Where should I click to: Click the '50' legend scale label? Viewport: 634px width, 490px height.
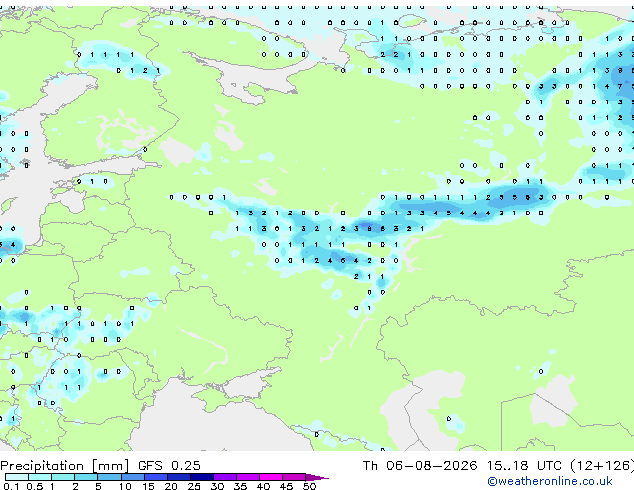tap(309, 486)
